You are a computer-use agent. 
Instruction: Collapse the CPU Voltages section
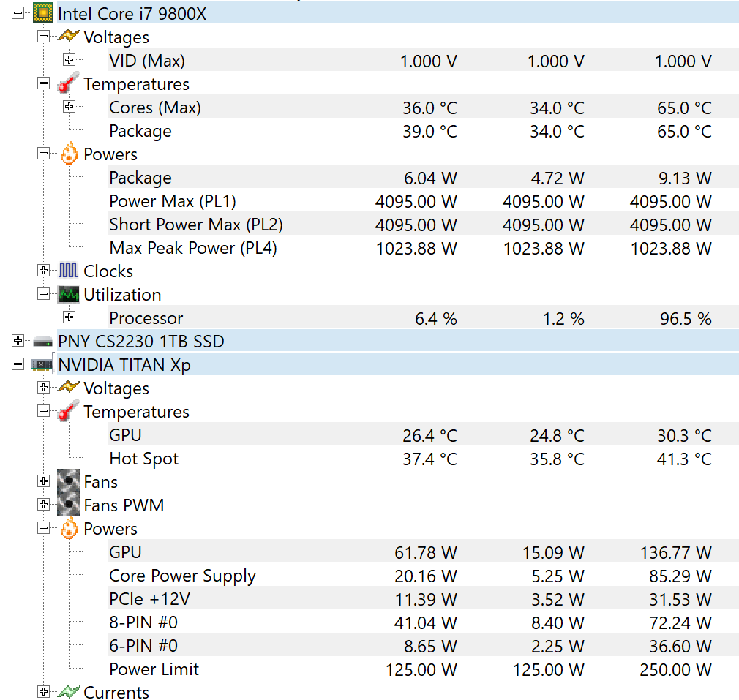tap(43, 37)
